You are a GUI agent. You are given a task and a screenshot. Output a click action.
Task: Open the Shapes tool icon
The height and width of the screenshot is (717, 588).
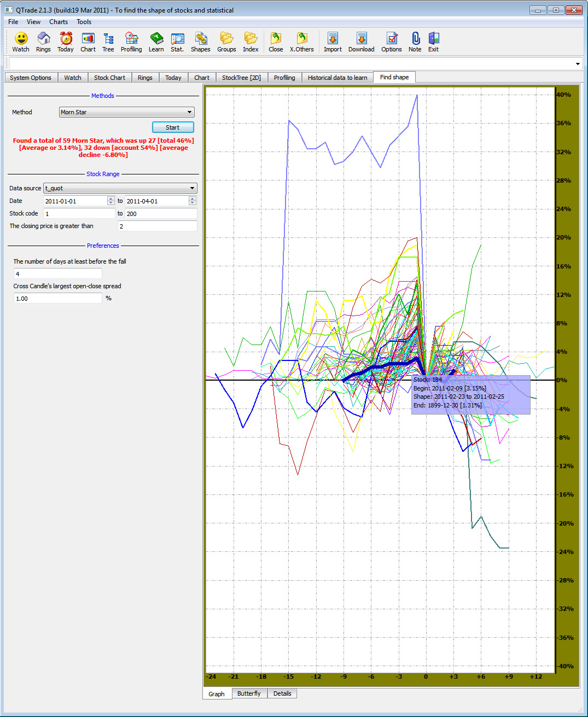coord(200,38)
